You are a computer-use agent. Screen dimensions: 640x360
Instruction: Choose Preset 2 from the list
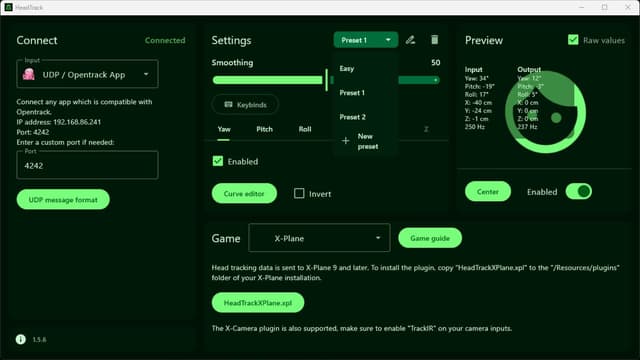click(x=365, y=117)
